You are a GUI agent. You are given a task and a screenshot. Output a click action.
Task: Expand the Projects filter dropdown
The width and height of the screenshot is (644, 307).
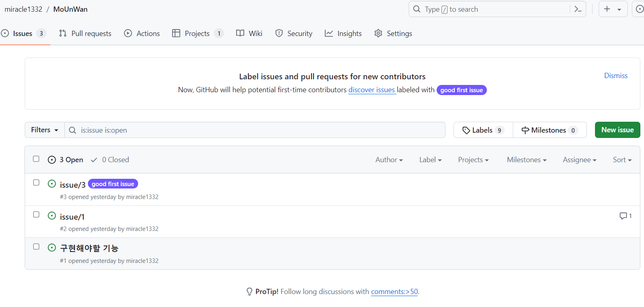click(473, 160)
